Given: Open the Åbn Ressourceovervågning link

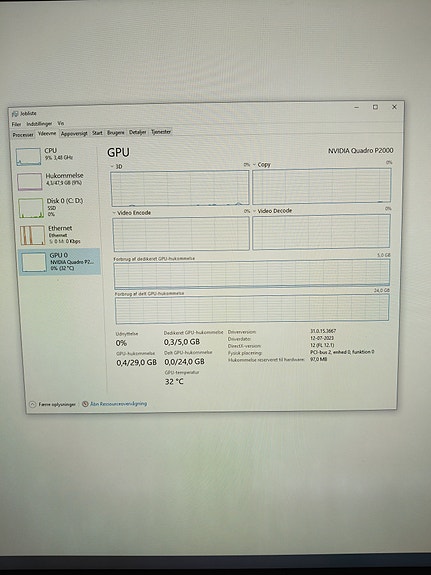Looking at the screenshot, I should (x=118, y=403).
